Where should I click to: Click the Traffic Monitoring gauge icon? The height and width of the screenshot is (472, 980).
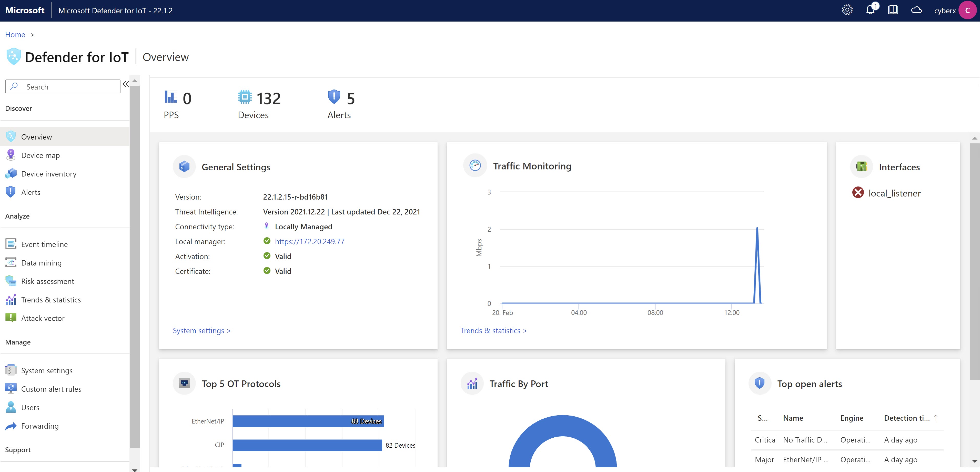[475, 165]
